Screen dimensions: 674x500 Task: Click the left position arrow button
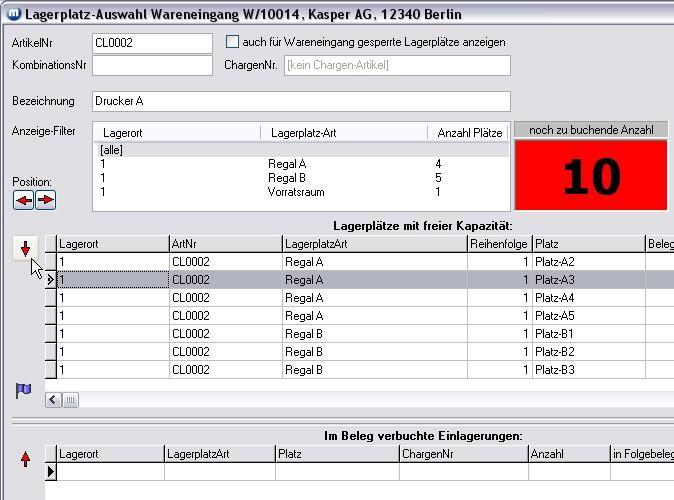[23, 200]
